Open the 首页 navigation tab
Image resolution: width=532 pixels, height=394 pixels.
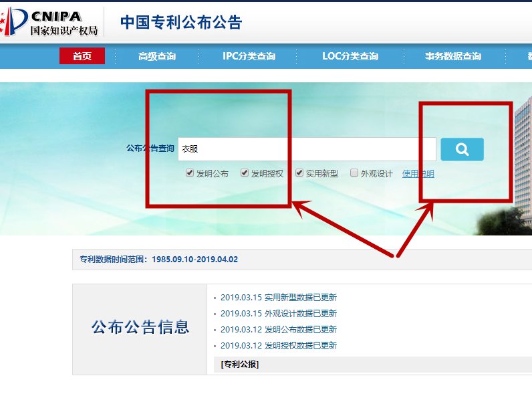(82, 56)
